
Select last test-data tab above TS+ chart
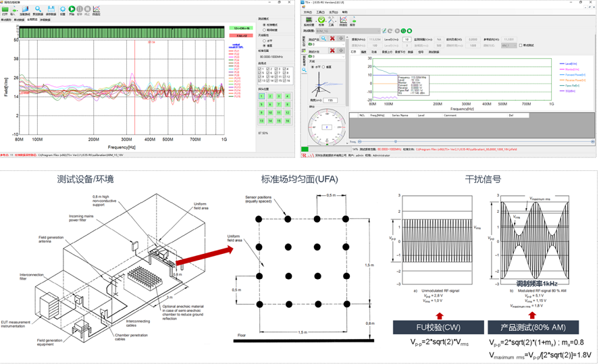pyautogui.click(x=434, y=52)
